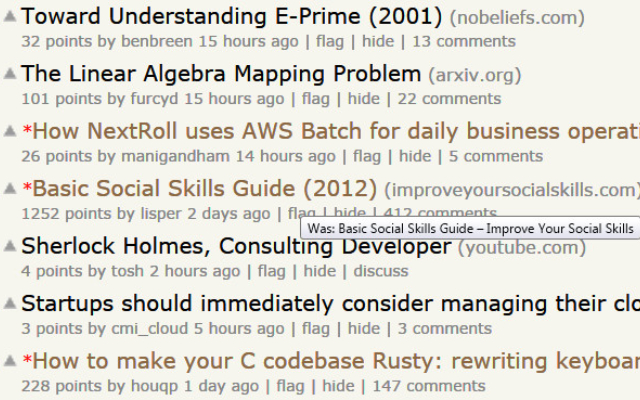The width and height of the screenshot is (640, 400).
Task: Upvote the Basic Social Skills Guide story
Action: [10, 189]
